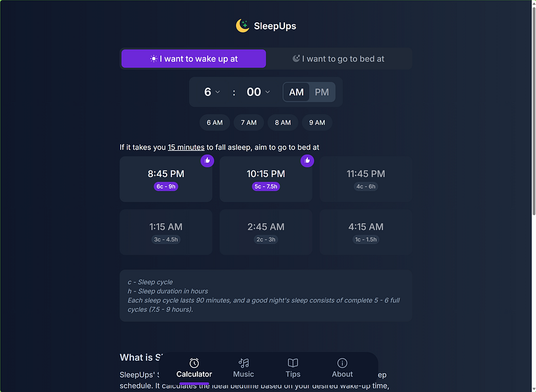Select the "I want to wake up at" tab
This screenshot has height=392, width=536.
tap(193, 59)
